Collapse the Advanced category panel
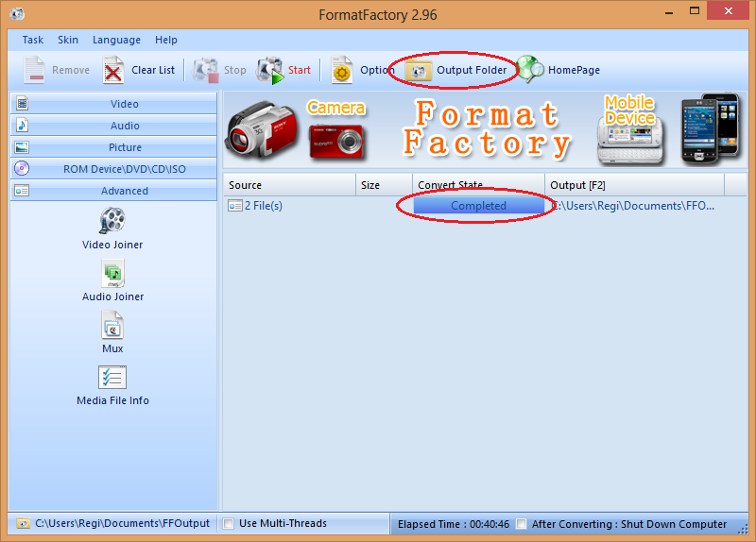 (113, 191)
